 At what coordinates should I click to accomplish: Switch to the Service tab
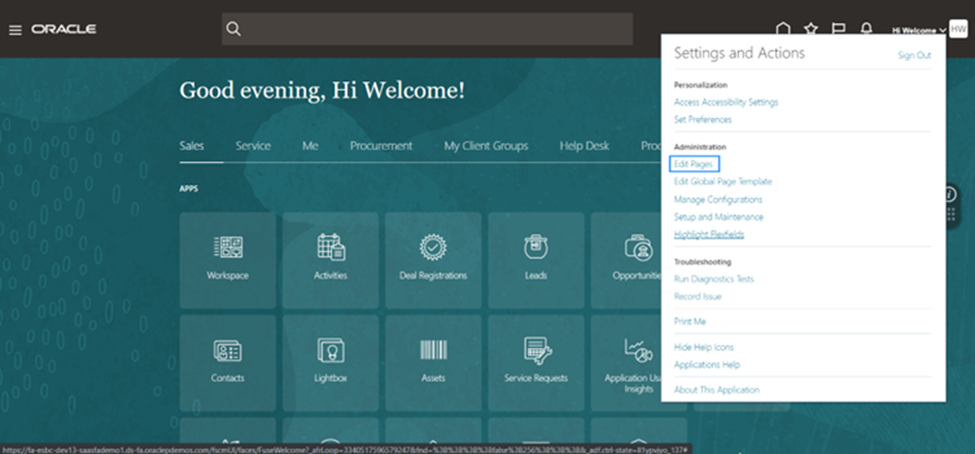(252, 146)
